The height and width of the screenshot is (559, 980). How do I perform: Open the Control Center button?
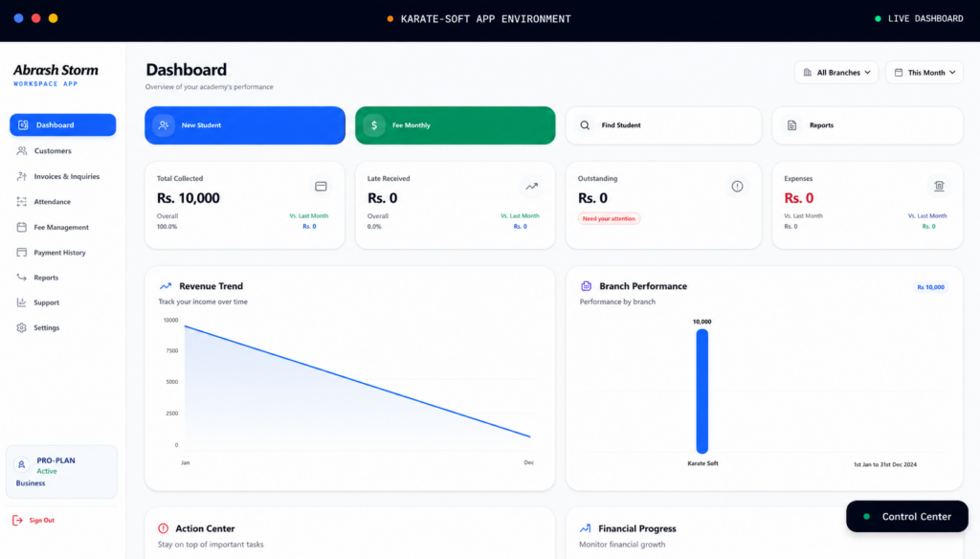pyautogui.click(x=907, y=517)
